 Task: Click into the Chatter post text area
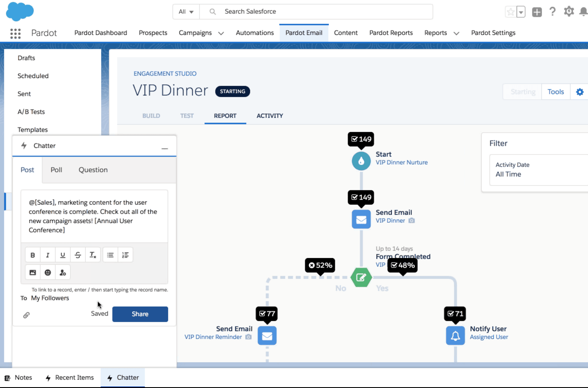(x=94, y=216)
